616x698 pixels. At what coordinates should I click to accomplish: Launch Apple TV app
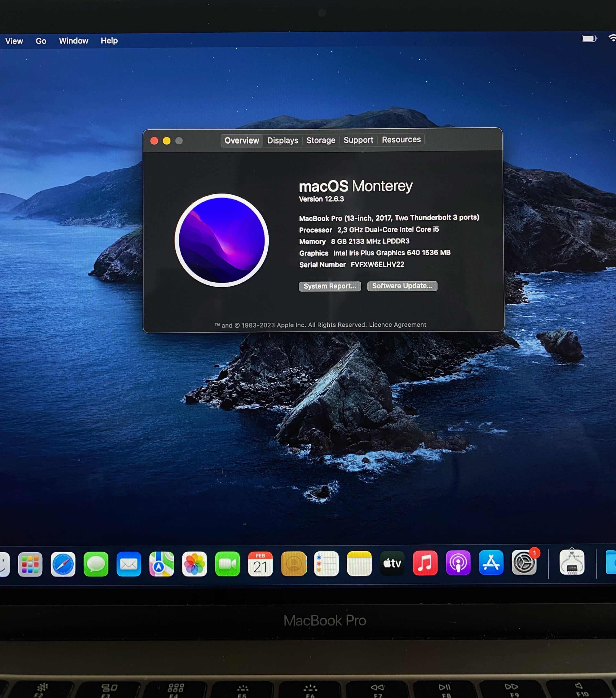click(392, 563)
